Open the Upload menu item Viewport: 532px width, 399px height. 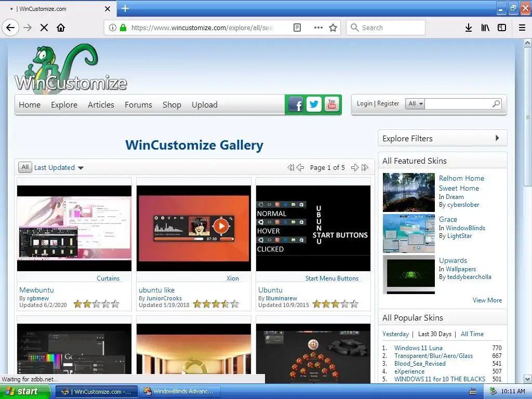(204, 105)
